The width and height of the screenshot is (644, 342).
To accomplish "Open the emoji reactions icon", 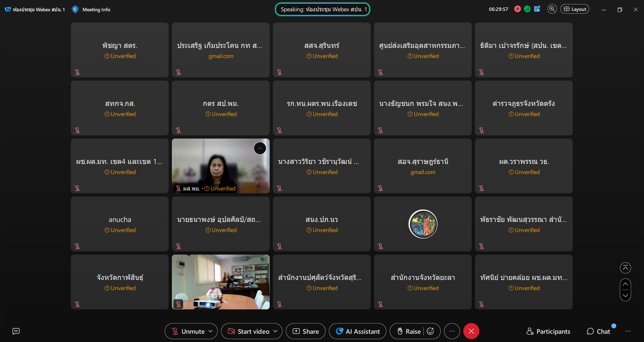I will pos(430,331).
